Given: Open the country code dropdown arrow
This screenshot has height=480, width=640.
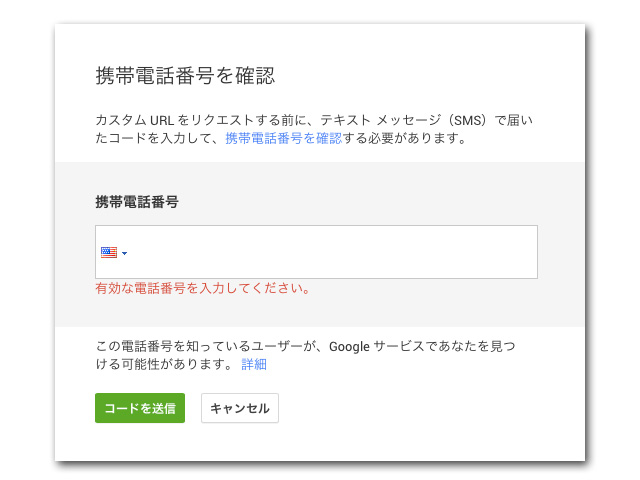Looking at the screenshot, I should [124, 253].
